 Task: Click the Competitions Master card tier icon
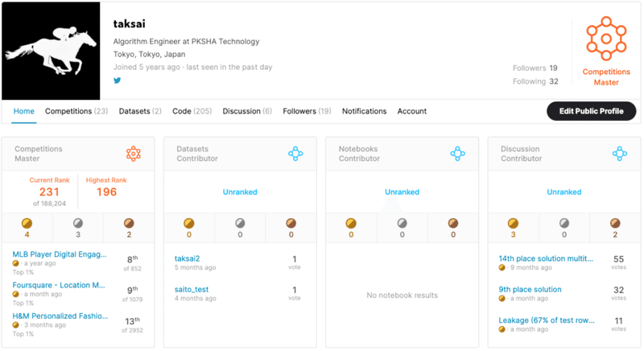click(x=134, y=154)
